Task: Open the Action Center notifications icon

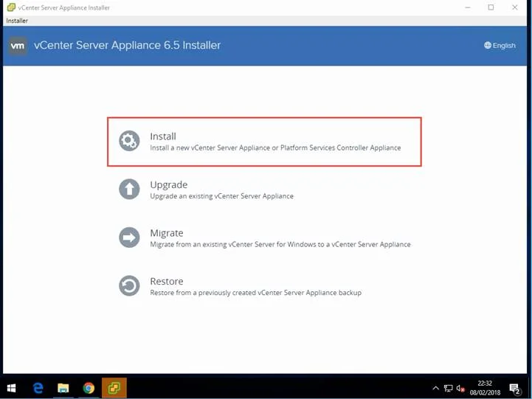Action: (x=515, y=389)
